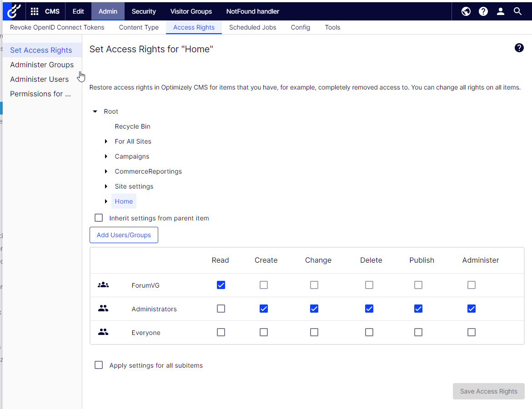Expand the Campaigns tree node
532x409 pixels.
click(x=106, y=156)
